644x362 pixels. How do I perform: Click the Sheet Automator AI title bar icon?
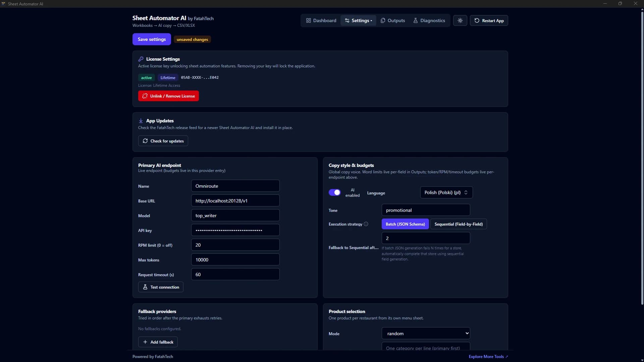(3, 4)
